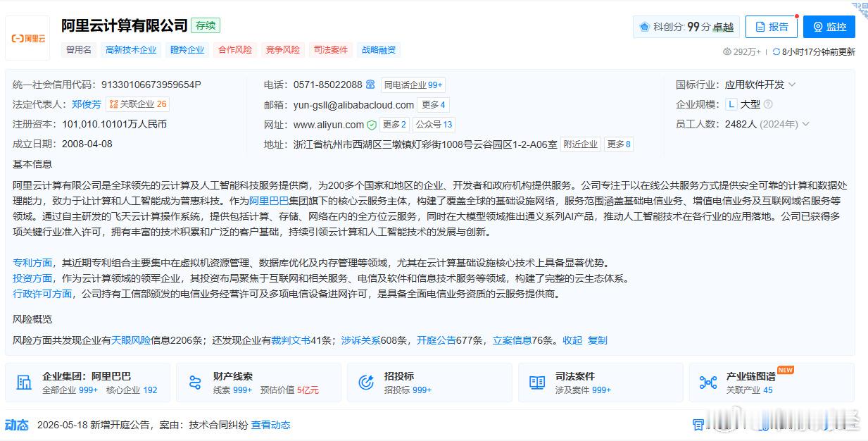Screen dimensions: 868x441
Task: Select the 高新技术企业 tag
Action: click(x=131, y=50)
